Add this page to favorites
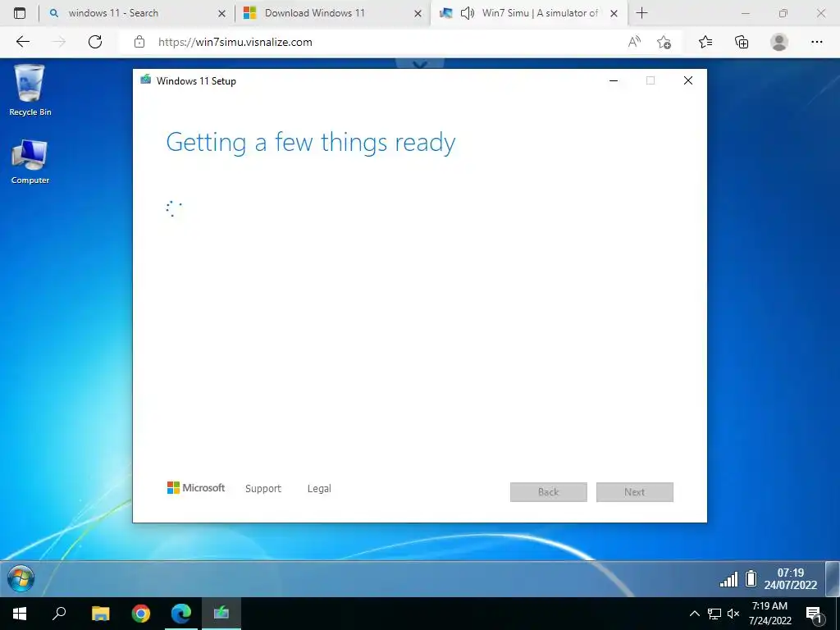Image resolution: width=840 pixels, height=630 pixels. [x=664, y=42]
